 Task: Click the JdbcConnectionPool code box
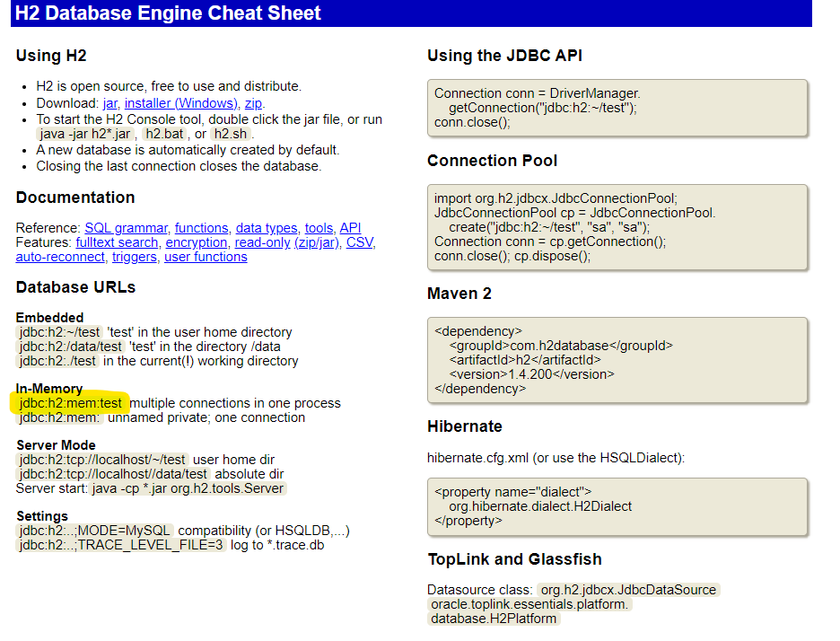pos(617,227)
